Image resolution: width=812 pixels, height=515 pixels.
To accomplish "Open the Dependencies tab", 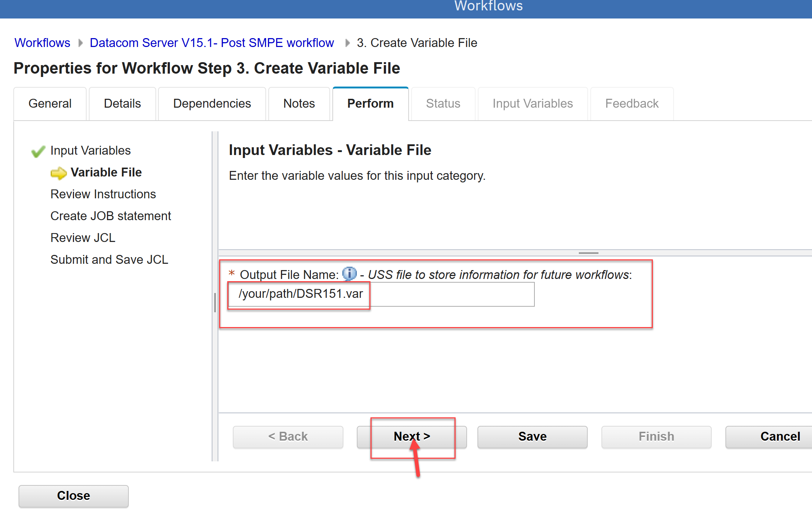I will click(x=212, y=104).
